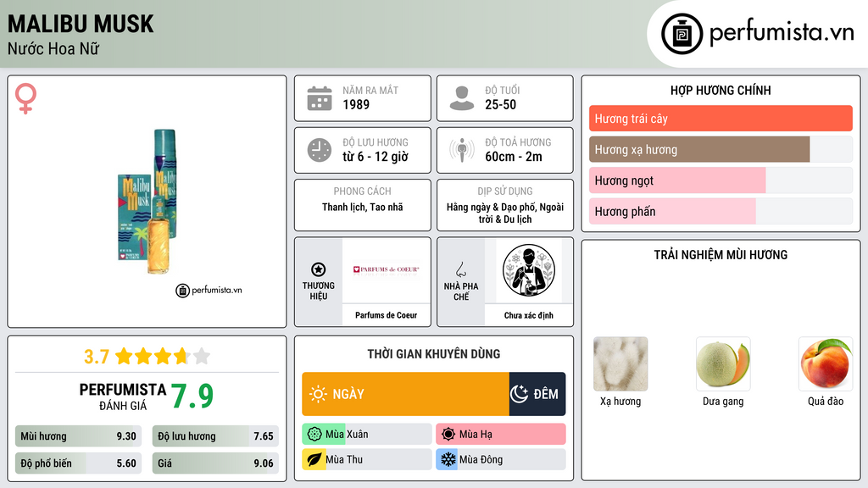Click the dark Đêm night bar

click(x=537, y=394)
